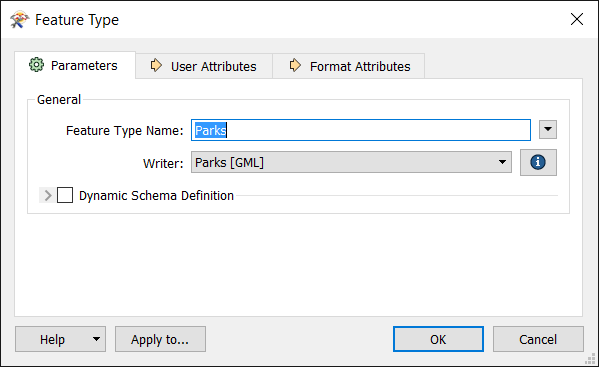
Task: Open writer info via blue information icon
Action: 538,162
